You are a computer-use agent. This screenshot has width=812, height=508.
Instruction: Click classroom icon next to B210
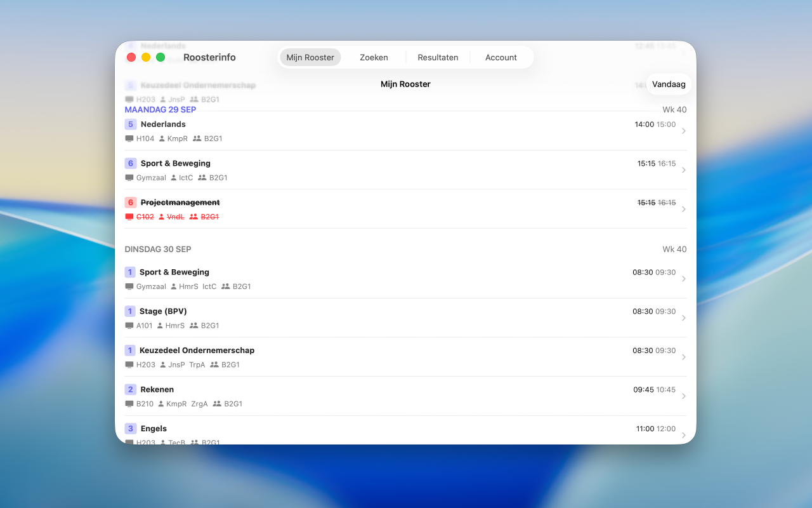(129, 404)
